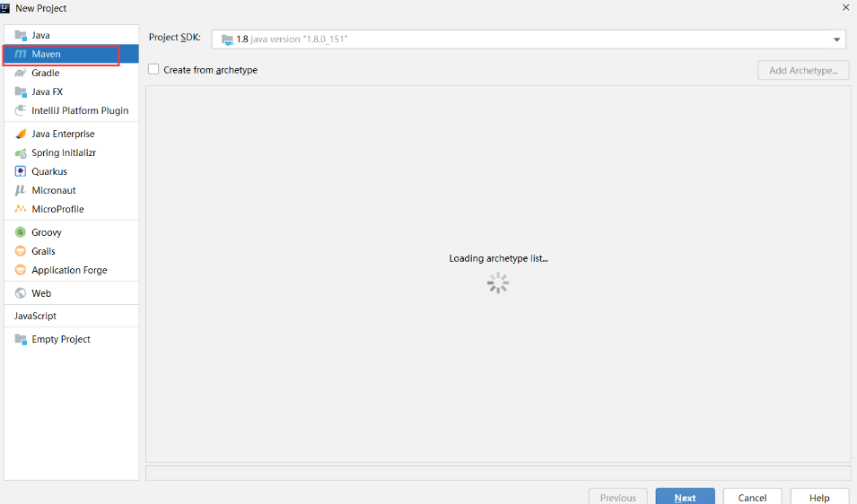Click the Cancel button
Viewport: 857px width, 504px height.
click(x=752, y=497)
